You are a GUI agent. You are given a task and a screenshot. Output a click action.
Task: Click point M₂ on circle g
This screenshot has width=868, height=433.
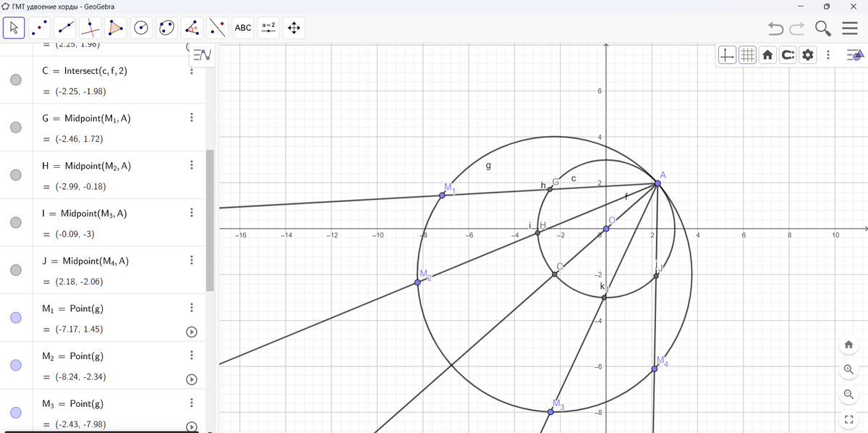coord(417,282)
